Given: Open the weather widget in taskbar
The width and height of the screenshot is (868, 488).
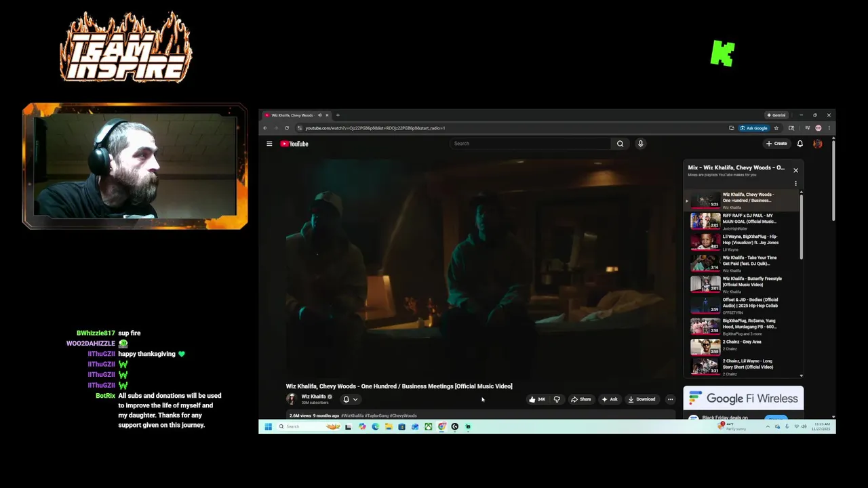Looking at the screenshot, I should pos(733,426).
